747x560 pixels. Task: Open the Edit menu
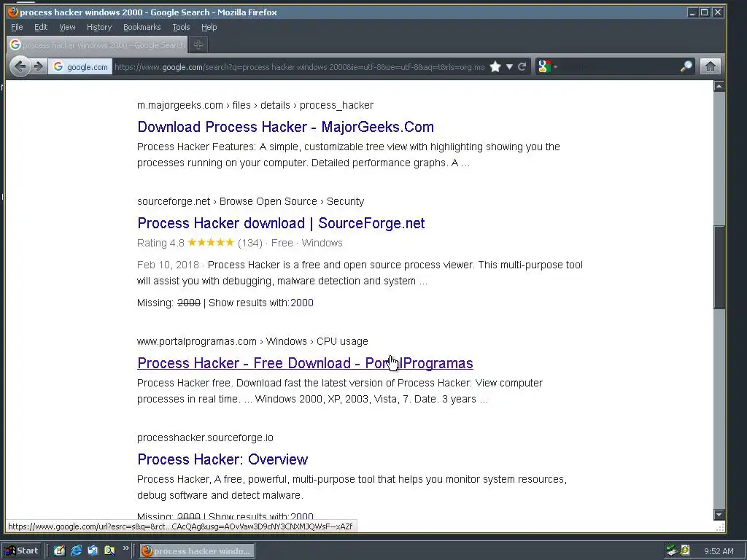click(41, 27)
